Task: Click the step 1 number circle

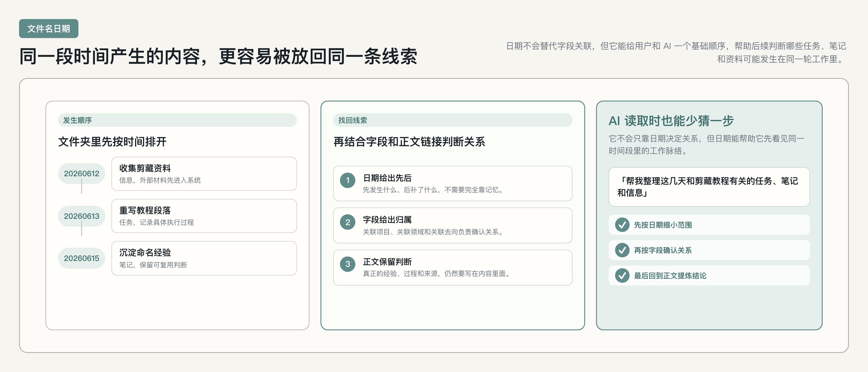Action: [347, 180]
